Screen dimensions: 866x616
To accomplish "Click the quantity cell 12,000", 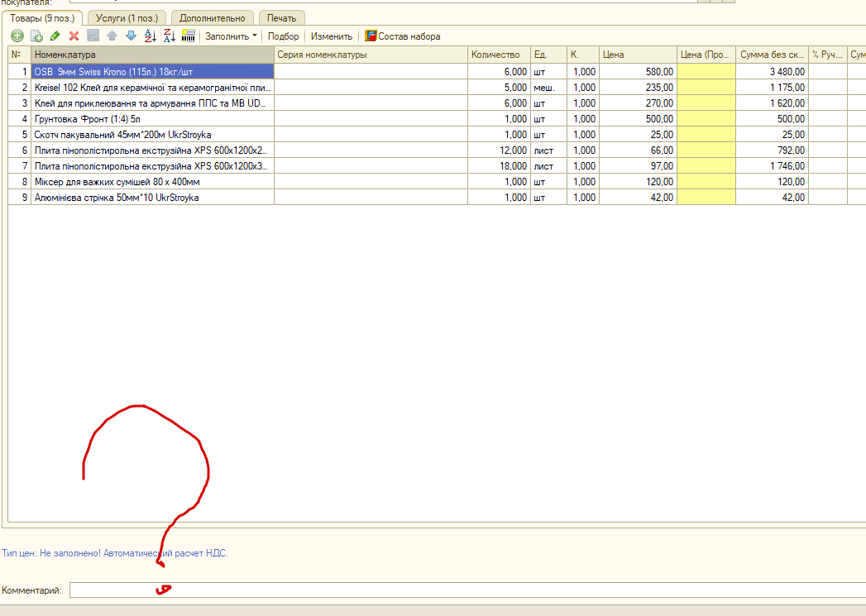I will (499, 150).
